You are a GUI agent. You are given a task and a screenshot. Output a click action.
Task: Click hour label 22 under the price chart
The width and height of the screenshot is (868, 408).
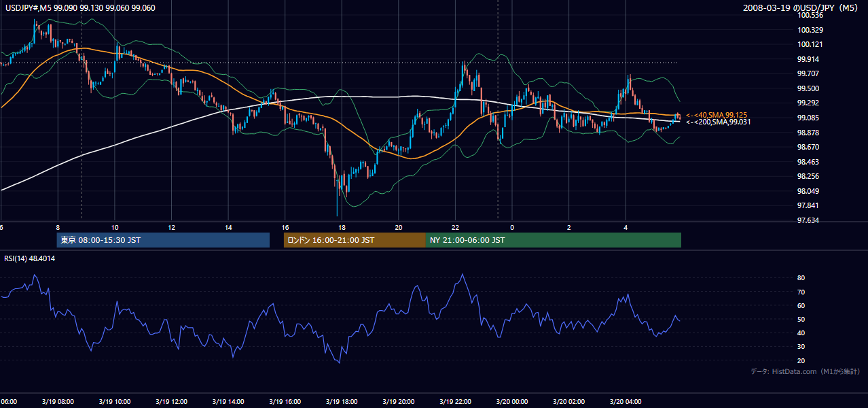tap(455, 228)
